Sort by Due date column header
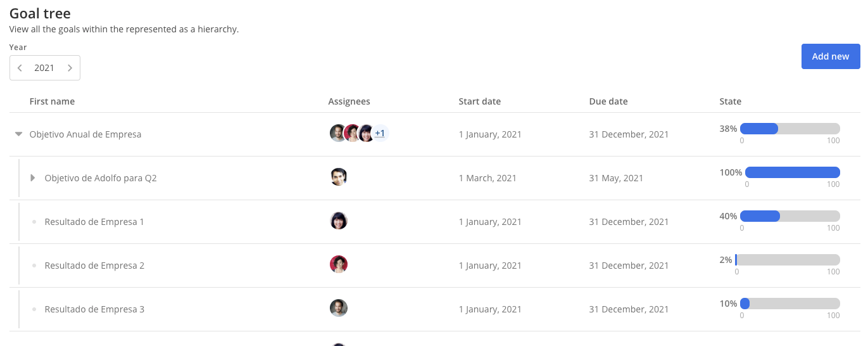Screen dimensions: 868x346 tap(608, 101)
